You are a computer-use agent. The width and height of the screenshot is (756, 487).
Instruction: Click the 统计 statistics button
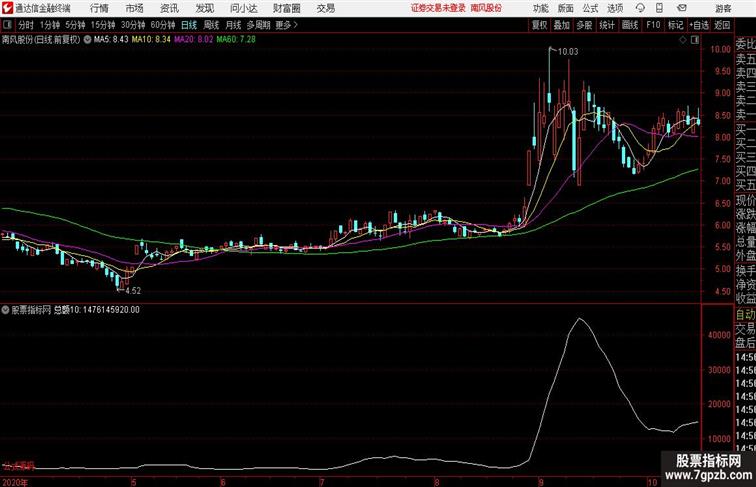pyautogui.click(x=607, y=25)
